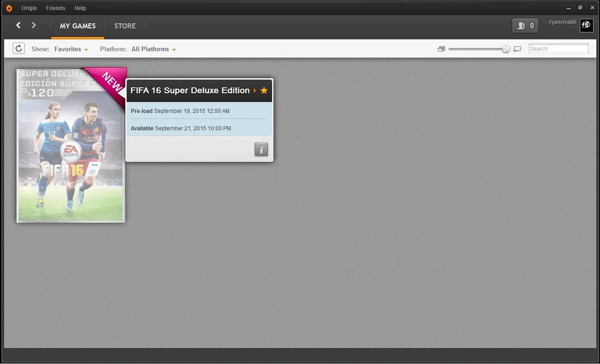
Task: Expand the arrow next to the FIFA 16 title
Action: point(255,90)
